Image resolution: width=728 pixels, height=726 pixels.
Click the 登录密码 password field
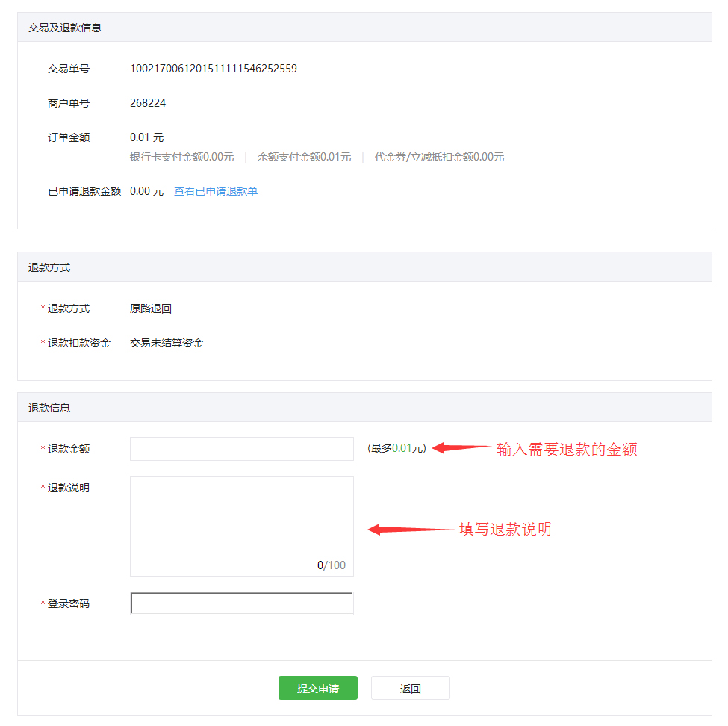tap(241, 604)
